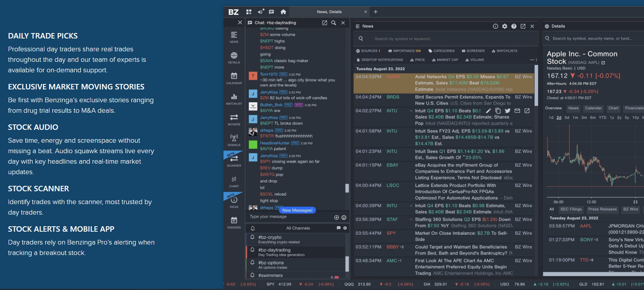Copy the Intuit Q4 EPS headline
644x290 pixels.
[x=498, y=111]
